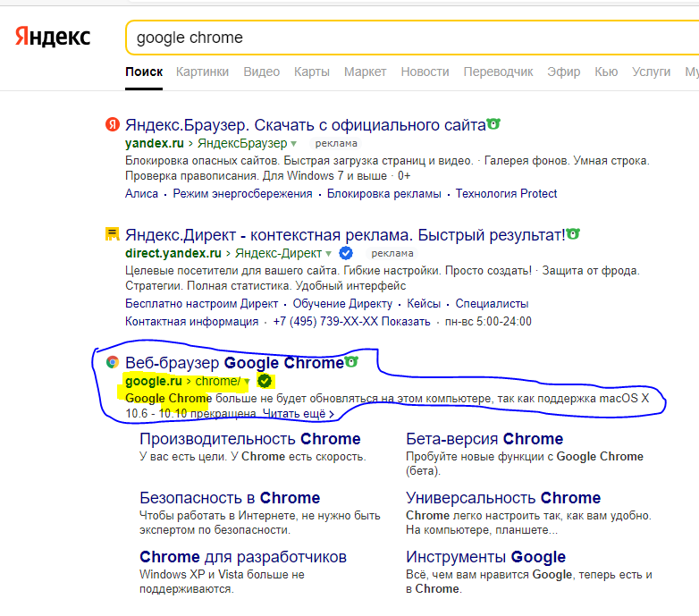Switch to the Переводчик tab
The width and height of the screenshot is (699, 616).
tap(498, 72)
